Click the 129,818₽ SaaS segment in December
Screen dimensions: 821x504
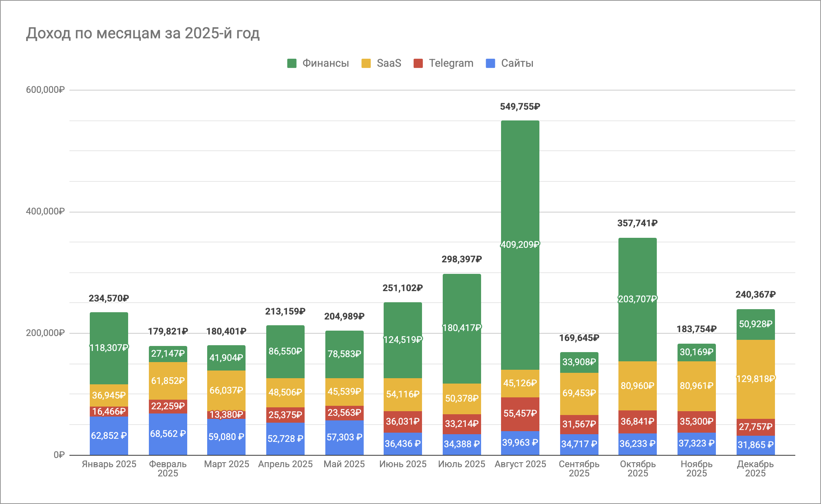tap(755, 379)
